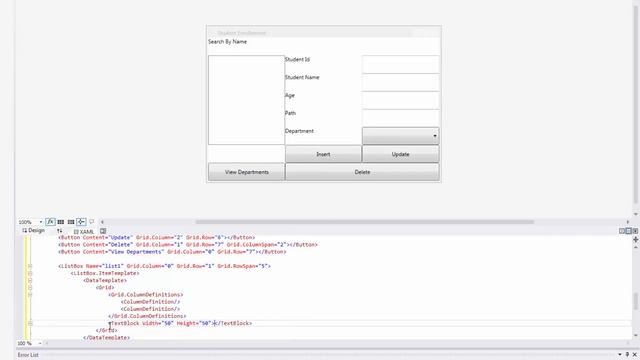Select the horizontal split layout icon
The height and width of the screenshot is (360, 640).
[629, 231]
